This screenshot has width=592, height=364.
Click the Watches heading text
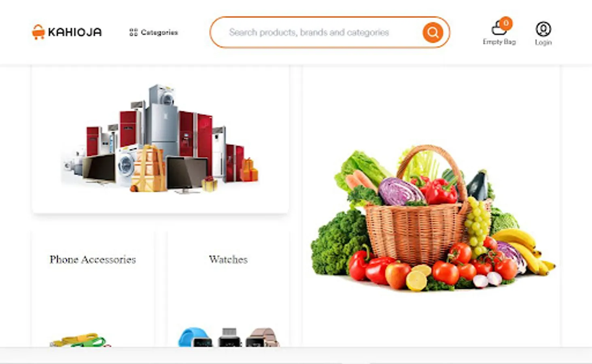(x=228, y=259)
